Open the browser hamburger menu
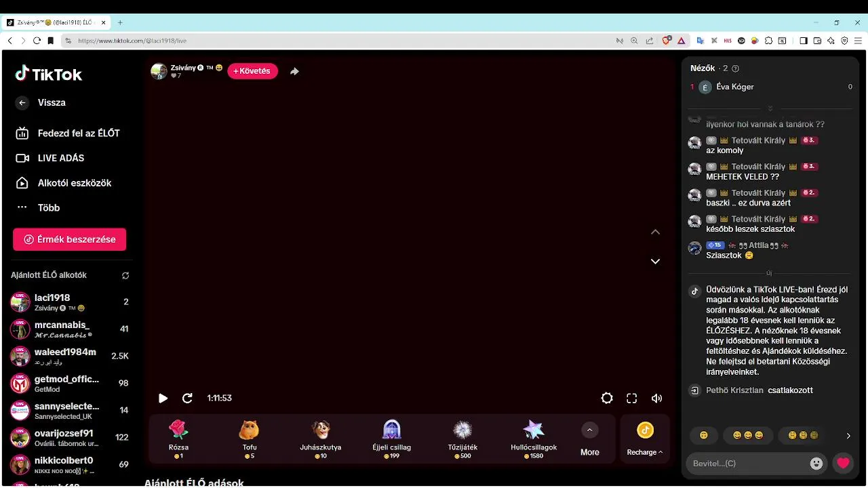868x488 pixels. pyautogui.click(x=857, y=41)
